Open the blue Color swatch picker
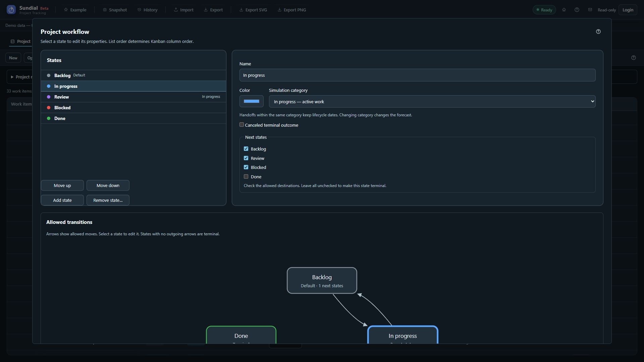 tap(252, 101)
